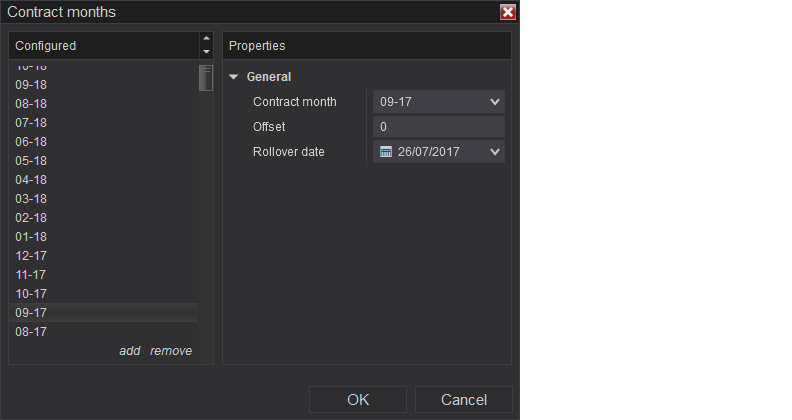792x420 pixels.
Task: Click the up arrow in Configured header
Action: pos(206,40)
